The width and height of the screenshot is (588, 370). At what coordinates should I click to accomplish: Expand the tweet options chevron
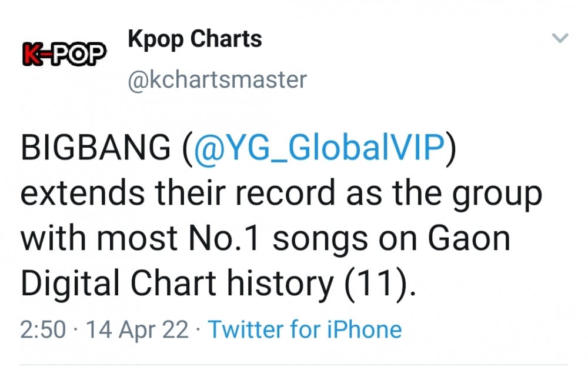pyautogui.click(x=560, y=38)
